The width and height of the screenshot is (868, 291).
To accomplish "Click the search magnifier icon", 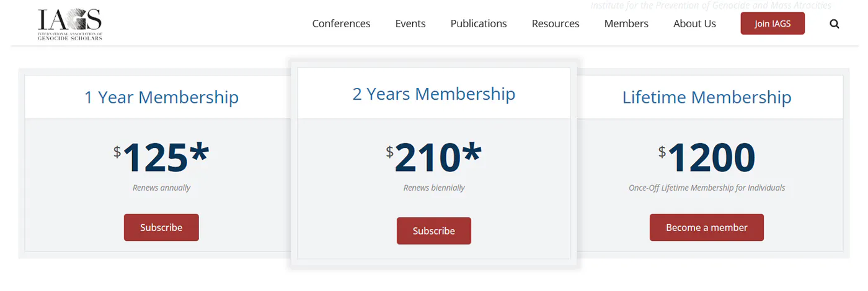I will 834,24.
